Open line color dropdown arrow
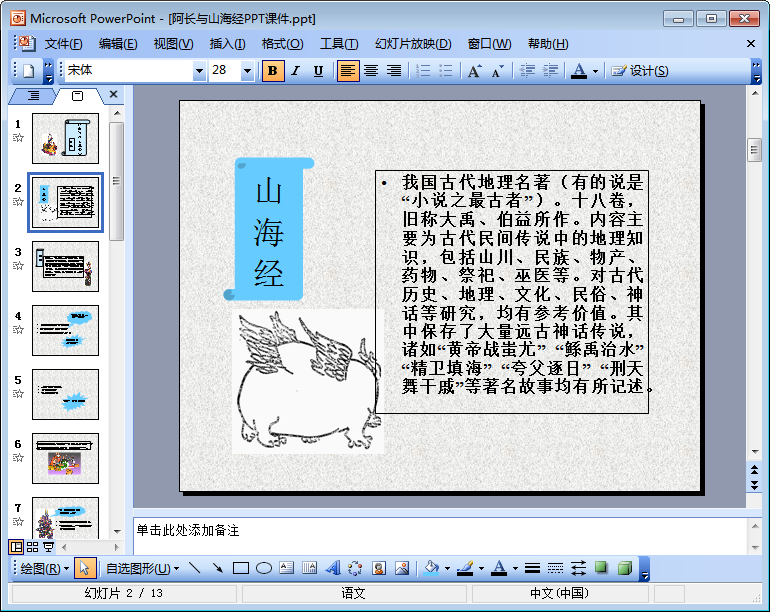This screenshot has height=612, width=770. (481, 569)
